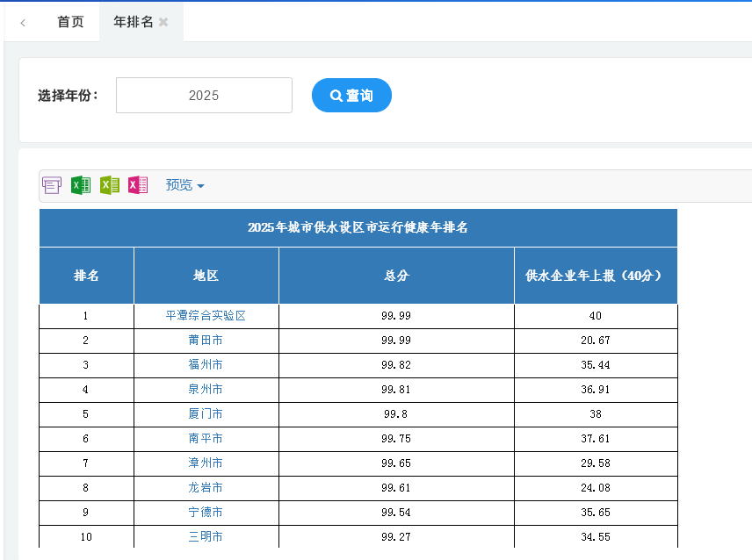Expand the 预览 menu arrow
Image resolution: width=752 pixels, height=560 pixels.
pos(204,185)
